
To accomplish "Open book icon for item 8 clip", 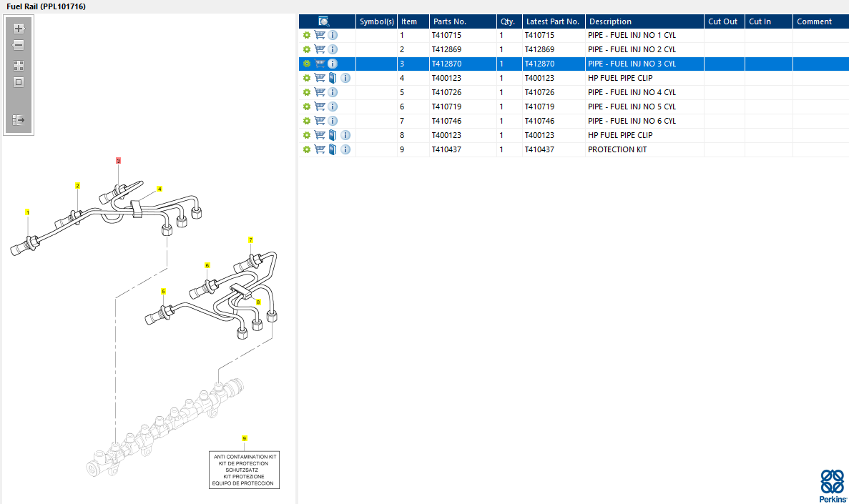I will pyautogui.click(x=333, y=135).
